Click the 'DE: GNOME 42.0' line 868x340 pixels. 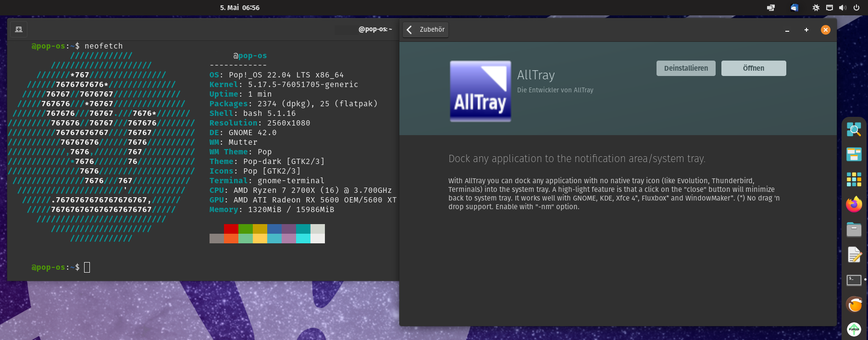243,133
